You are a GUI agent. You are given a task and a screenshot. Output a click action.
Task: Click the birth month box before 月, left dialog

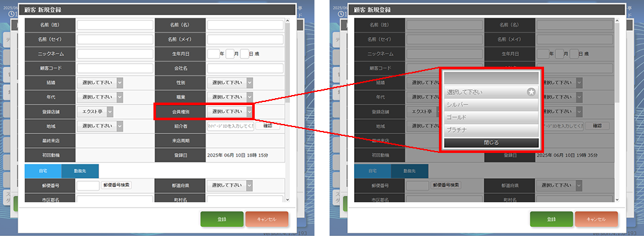coord(230,54)
